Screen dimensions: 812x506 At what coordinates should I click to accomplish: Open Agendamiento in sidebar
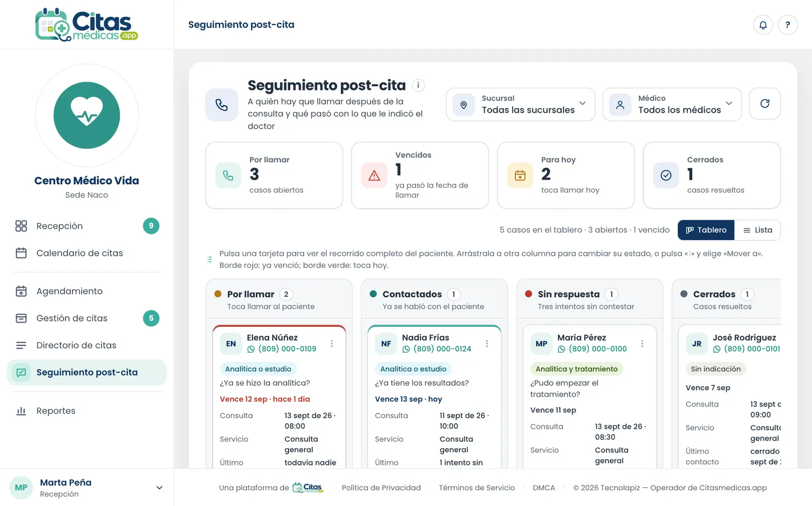click(x=87, y=291)
